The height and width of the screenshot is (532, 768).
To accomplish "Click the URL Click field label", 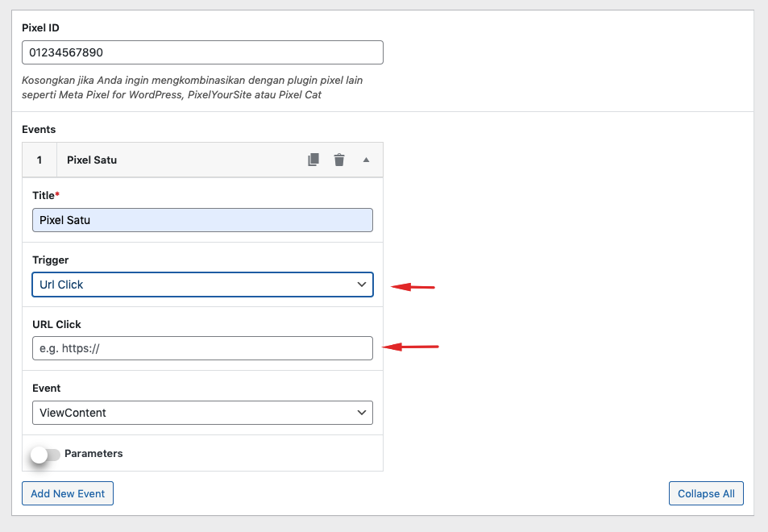I will pyautogui.click(x=57, y=324).
